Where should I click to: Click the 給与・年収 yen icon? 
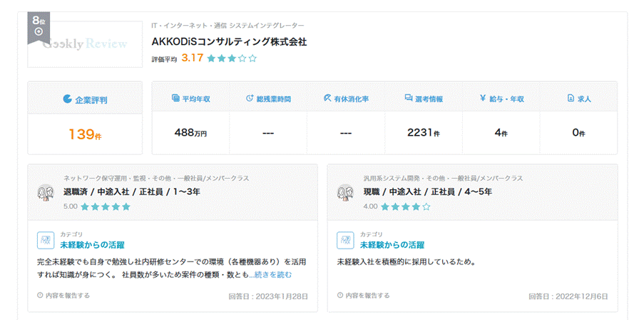point(483,99)
